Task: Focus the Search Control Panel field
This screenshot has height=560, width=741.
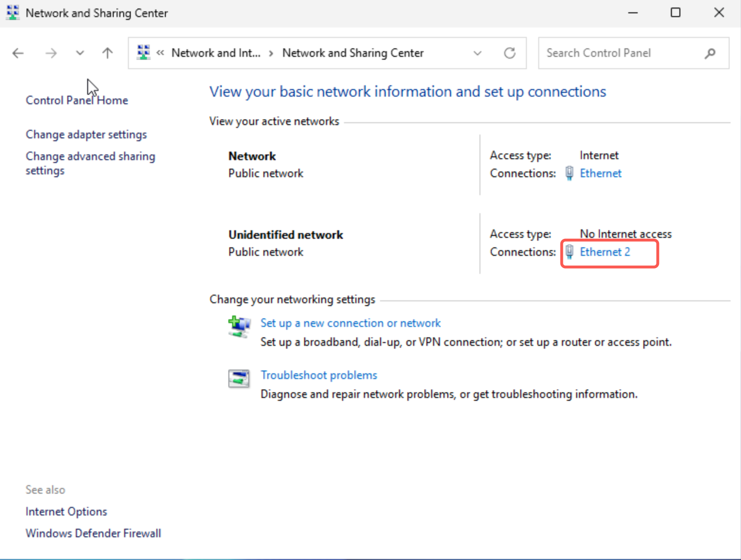Action: (633, 53)
